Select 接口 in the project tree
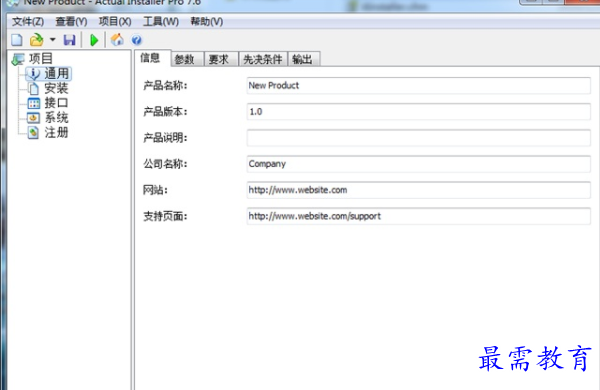 pyautogui.click(x=56, y=103)
